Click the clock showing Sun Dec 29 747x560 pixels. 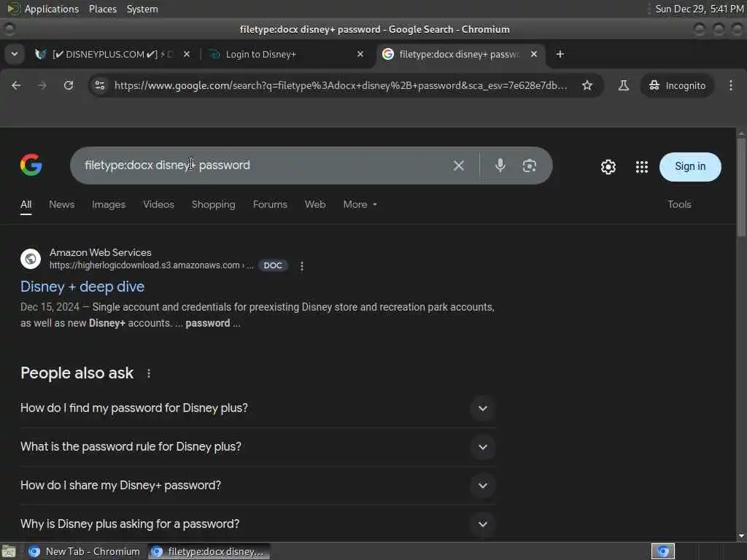click(x=699, y=9)
